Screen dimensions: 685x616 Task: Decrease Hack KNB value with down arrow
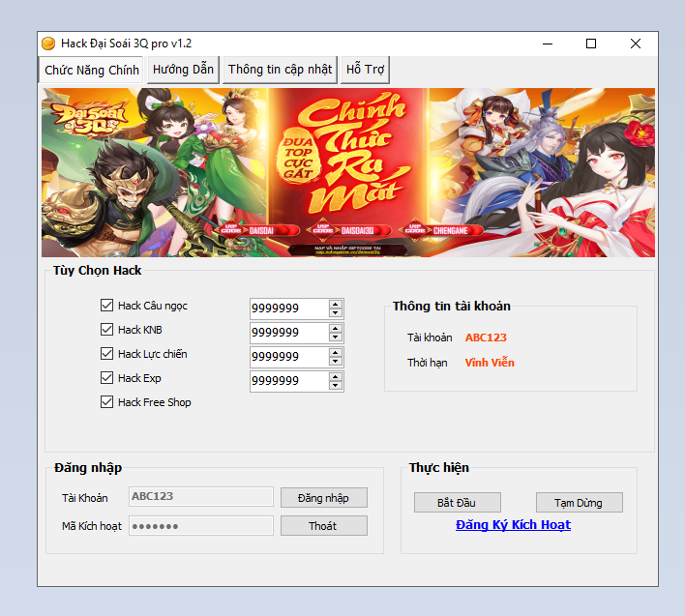336,337
